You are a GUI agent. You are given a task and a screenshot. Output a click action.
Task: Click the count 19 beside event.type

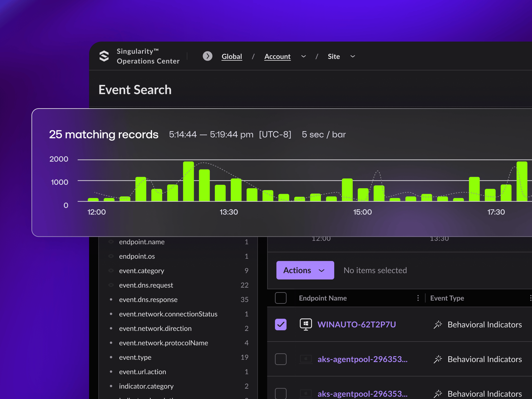(244, 357)
